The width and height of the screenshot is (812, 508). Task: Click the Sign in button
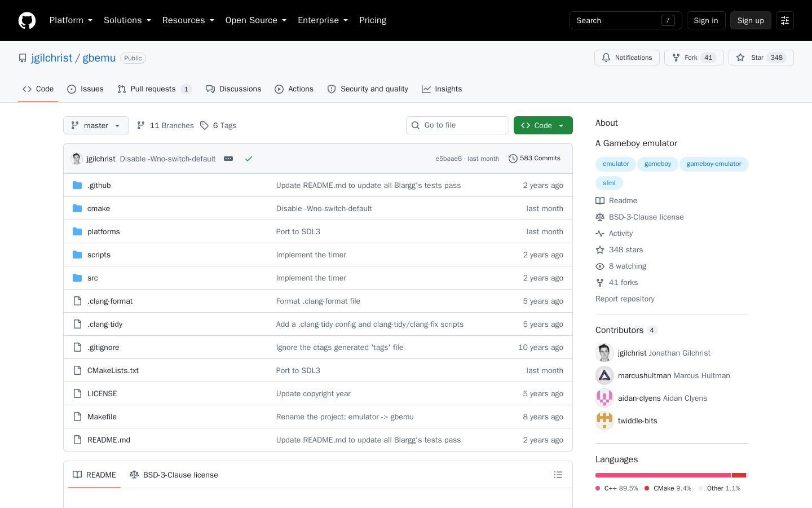click(x=706, y=20)
